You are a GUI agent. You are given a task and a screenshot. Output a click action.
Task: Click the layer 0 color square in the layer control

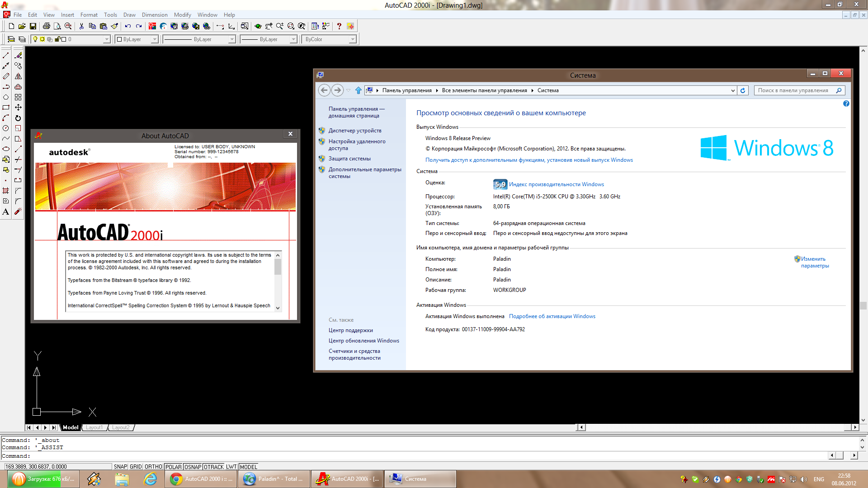click(x=64, y=39)
